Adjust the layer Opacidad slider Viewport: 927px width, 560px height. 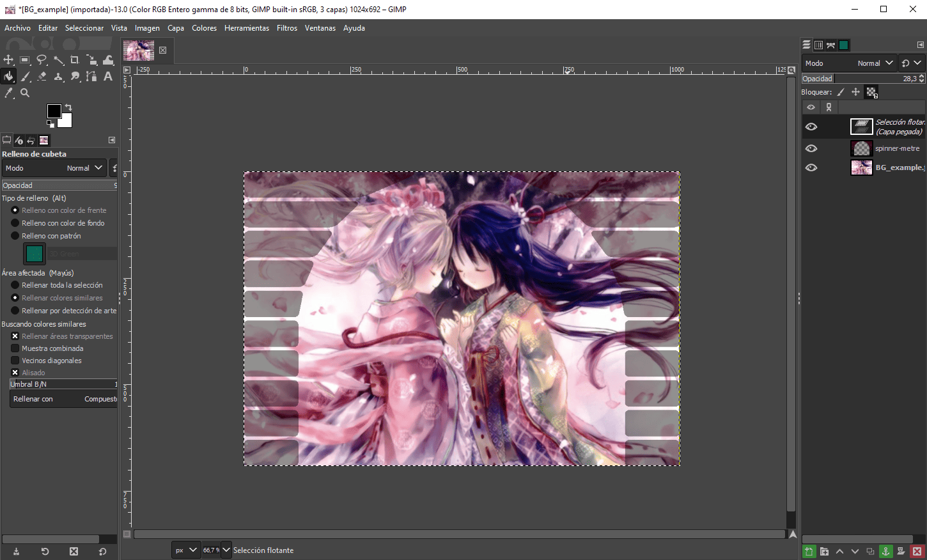coord(864,79)
